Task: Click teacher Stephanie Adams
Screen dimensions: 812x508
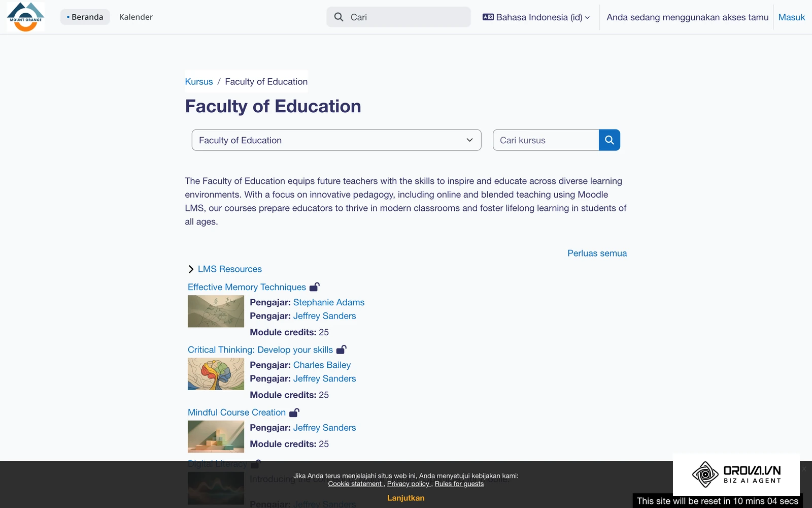Action: click(x=329, y=302)
